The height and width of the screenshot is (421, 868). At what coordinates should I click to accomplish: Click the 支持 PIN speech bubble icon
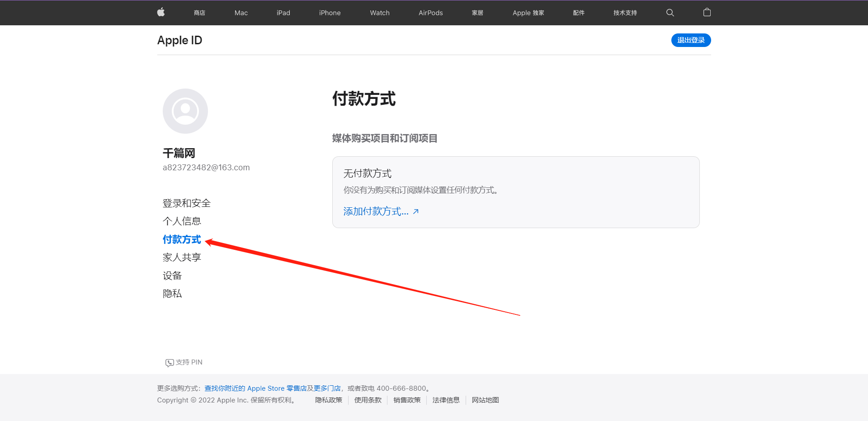pos(169,362)
